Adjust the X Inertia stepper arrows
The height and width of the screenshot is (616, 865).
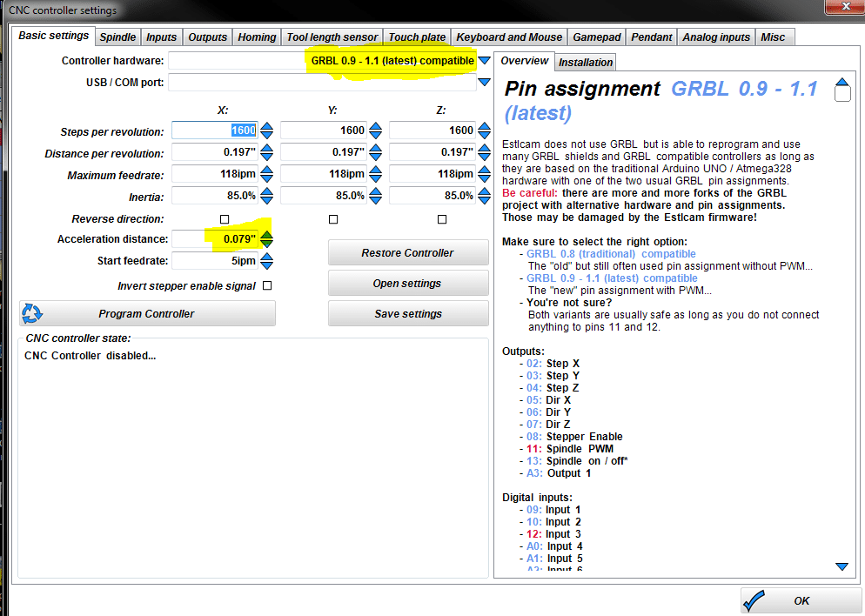(266, 196)
